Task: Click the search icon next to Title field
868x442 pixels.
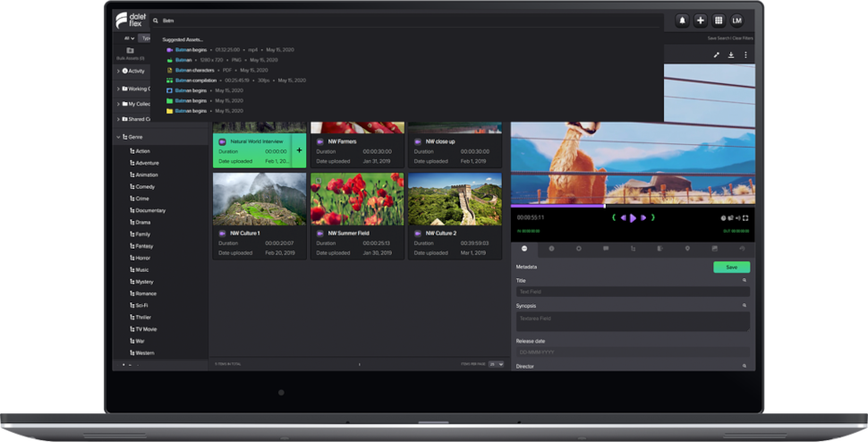Action: (x=745, y=280)
